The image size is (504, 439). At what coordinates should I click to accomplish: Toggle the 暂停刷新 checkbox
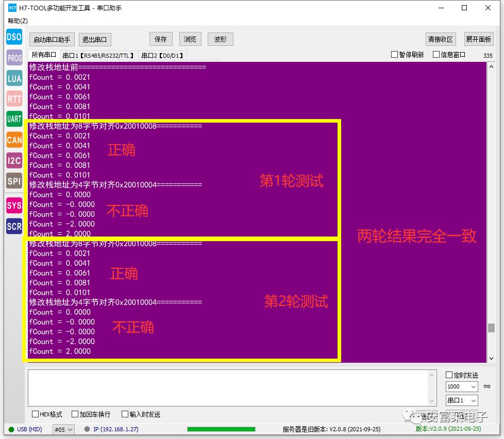[x=394, y=54]
